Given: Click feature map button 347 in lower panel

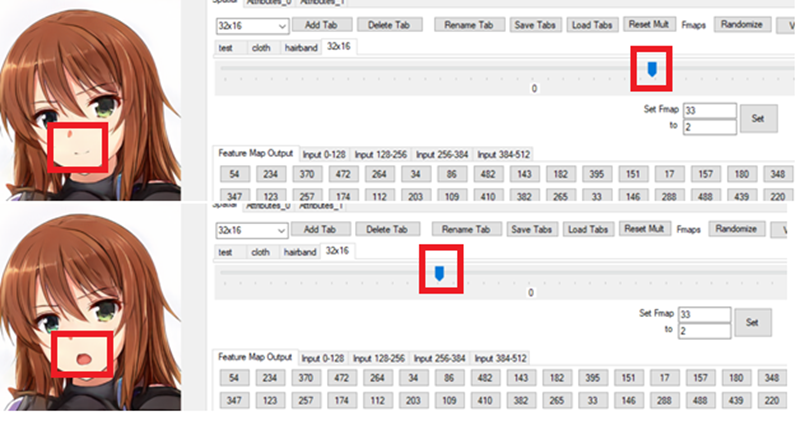Looking at the screenshot, I should tap(234, 401).
